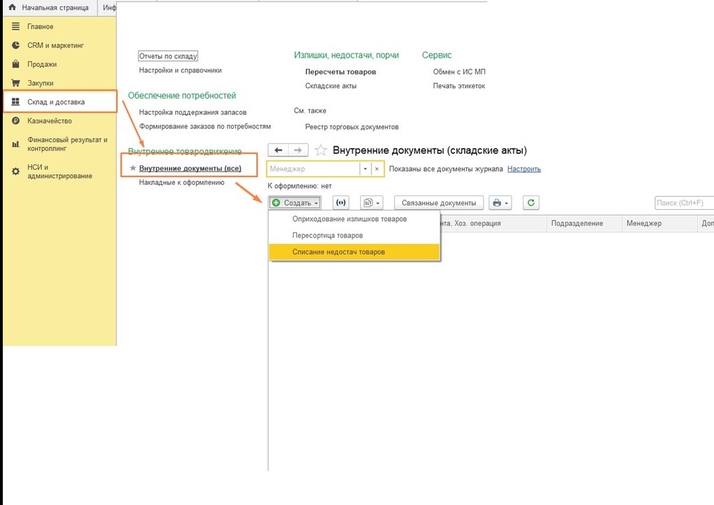Open the Начальная страница tab
The width and height of the screenshot is (714, 505).
(x=48, y=7)
